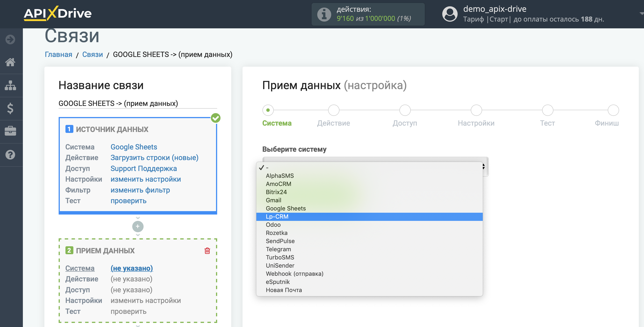Choose Odoo from the list
Image resolution: width=644 pixels, height=327 pixels.
click(369, 225)
